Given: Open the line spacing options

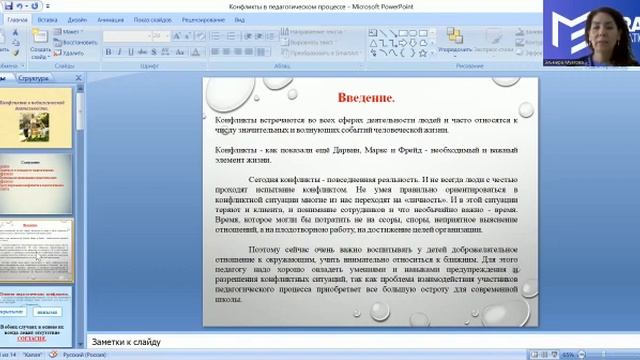Looking at the screenshot, I should coord(271,36).
